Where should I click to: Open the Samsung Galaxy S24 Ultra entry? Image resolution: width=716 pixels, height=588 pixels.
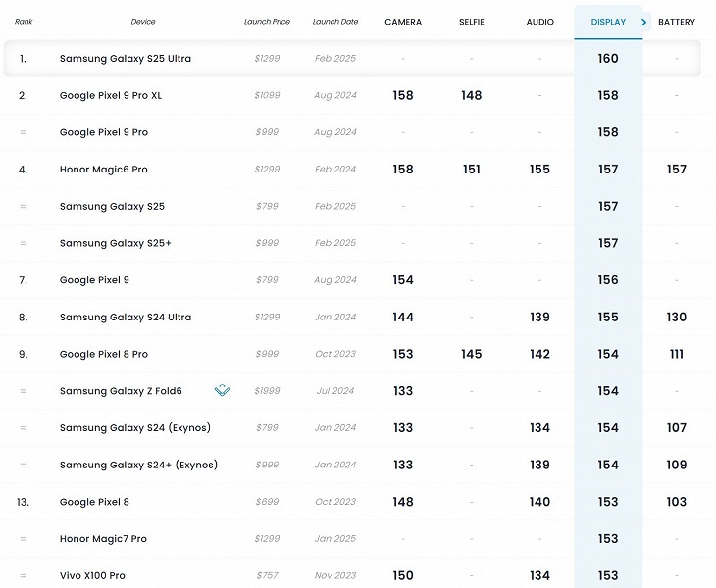pyautogui.click(x=126, y=318)
